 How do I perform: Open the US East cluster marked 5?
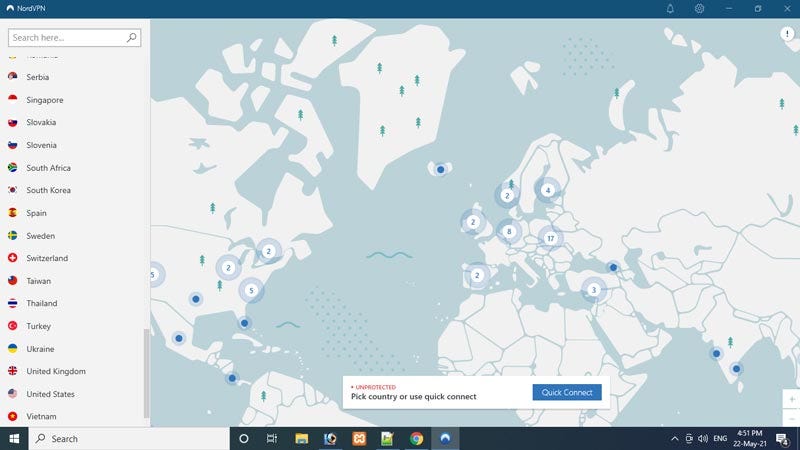pos(251,291)
